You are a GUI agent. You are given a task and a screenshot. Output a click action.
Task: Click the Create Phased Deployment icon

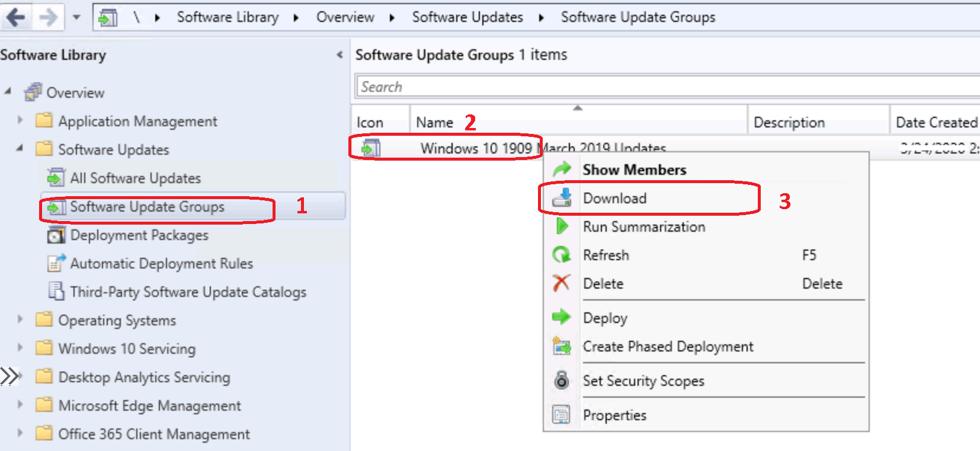561,346
